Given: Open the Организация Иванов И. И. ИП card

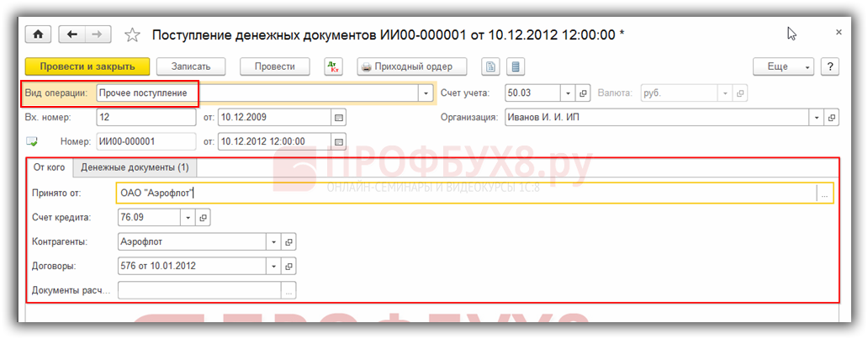Looking at the screenshot, I should pos(832,118).
